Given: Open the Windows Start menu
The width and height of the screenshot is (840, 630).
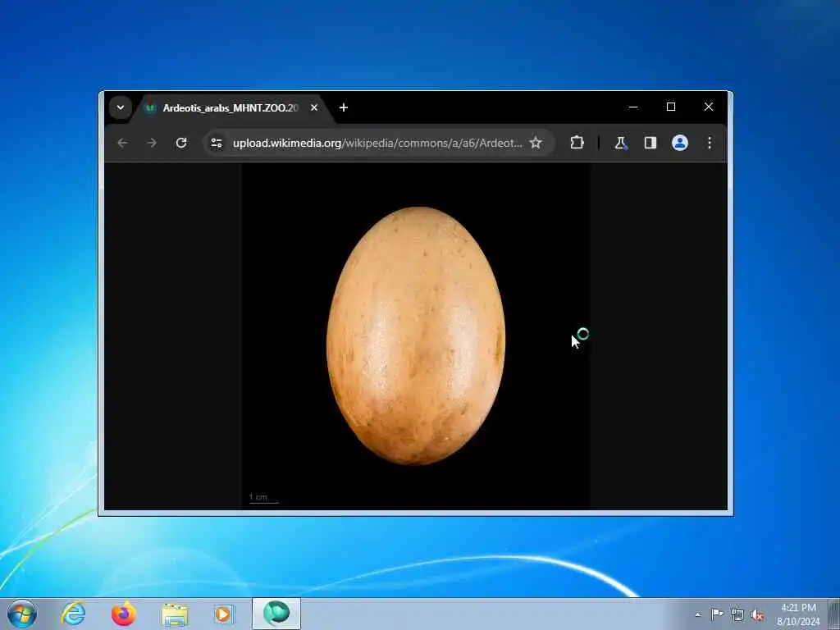Looking at the screenshot, I should coord(22,614).
